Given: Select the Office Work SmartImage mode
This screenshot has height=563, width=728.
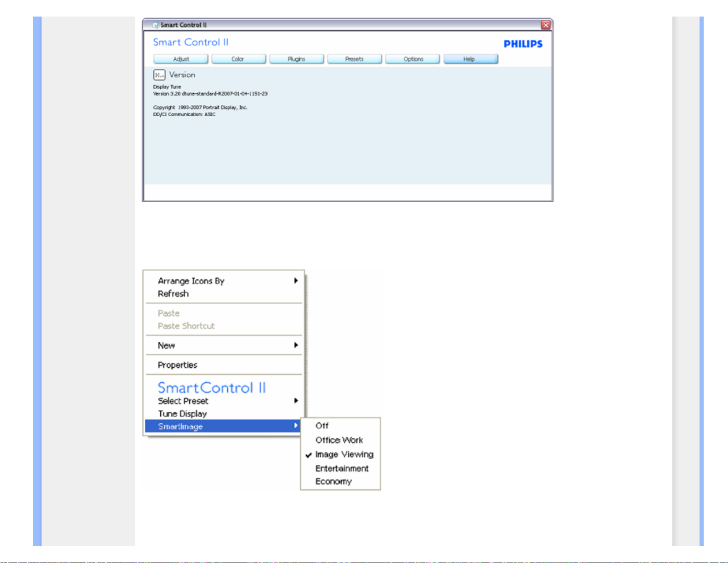Looking at the screenshot, I should tap(340, 440).
